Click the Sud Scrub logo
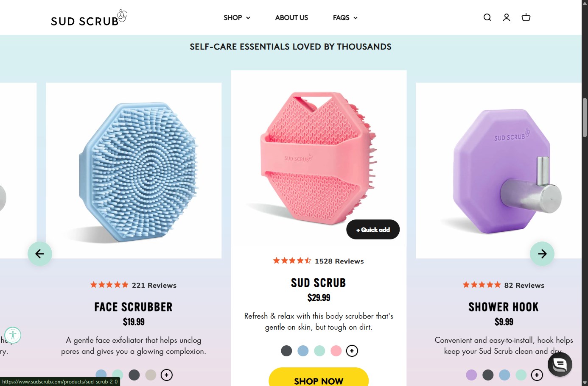588x386 pixels. (89, 18)
